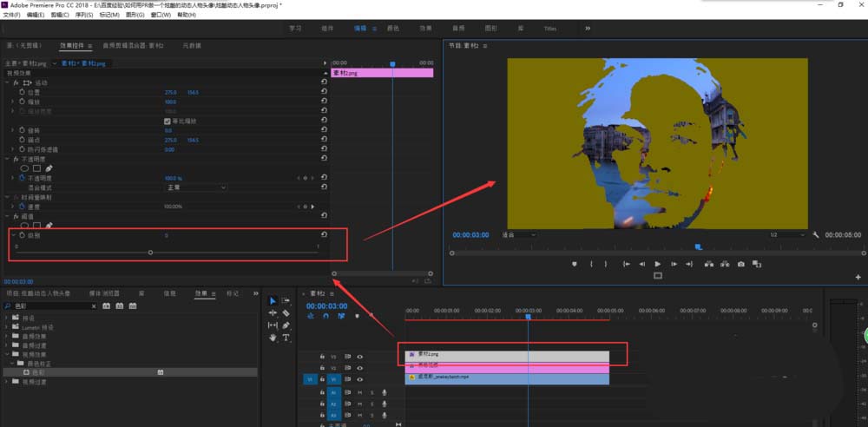Open the 序列(S) menu
This screenshot has height=427, width=868.
84,15
